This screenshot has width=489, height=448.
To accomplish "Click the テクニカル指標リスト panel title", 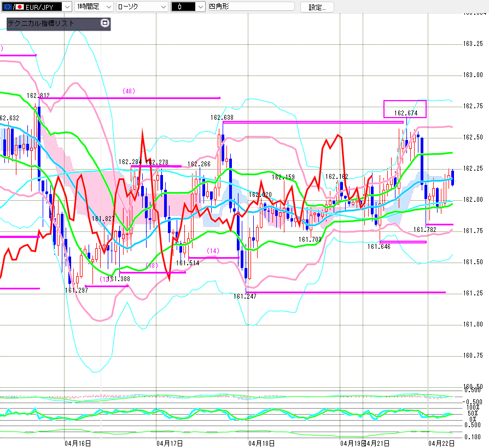I will point(41,24).
